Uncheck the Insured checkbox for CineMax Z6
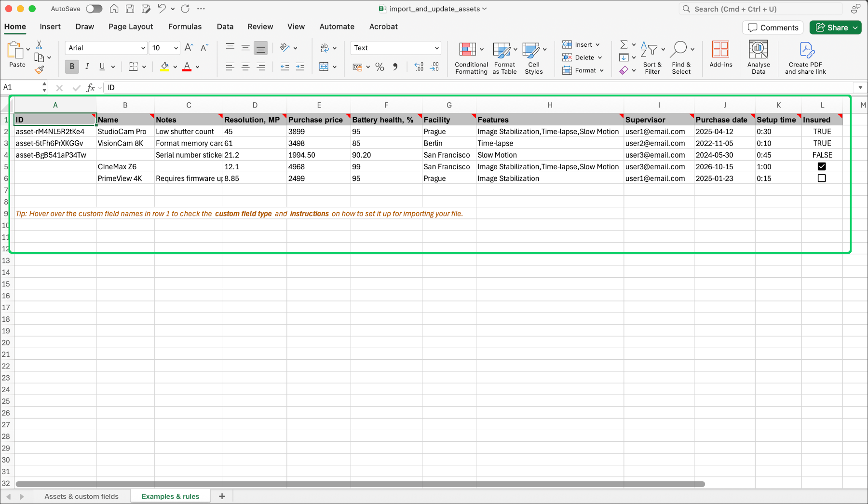 [x=822, y=166]
